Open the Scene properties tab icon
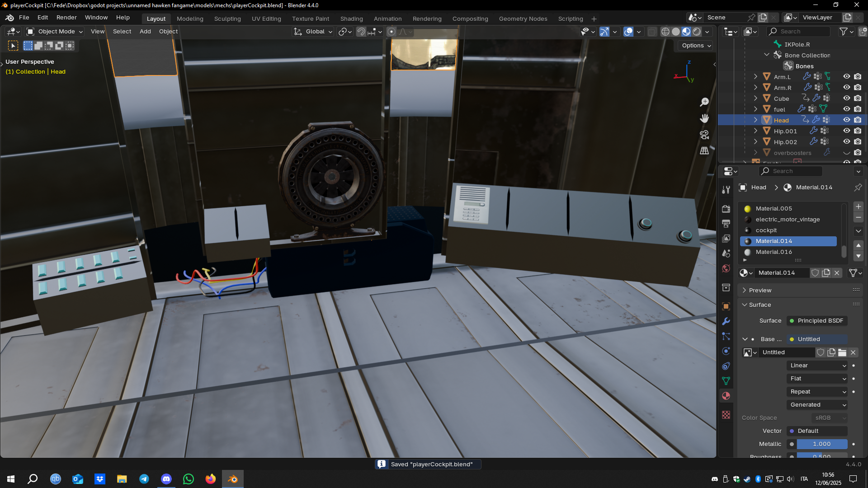The height and width of the screenshot is (488, 868). point(726,253)
